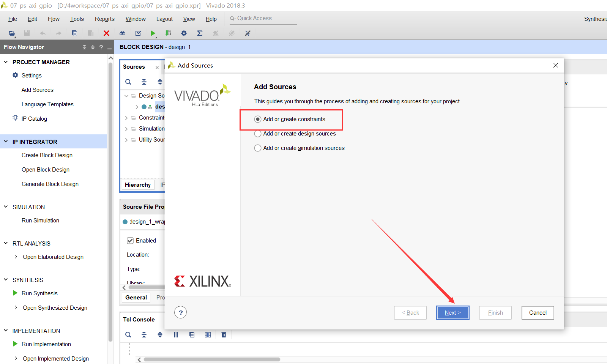Click the Save floppy disk icon
607x364 pixels.
pyautogui.click(x=27, y=33)
